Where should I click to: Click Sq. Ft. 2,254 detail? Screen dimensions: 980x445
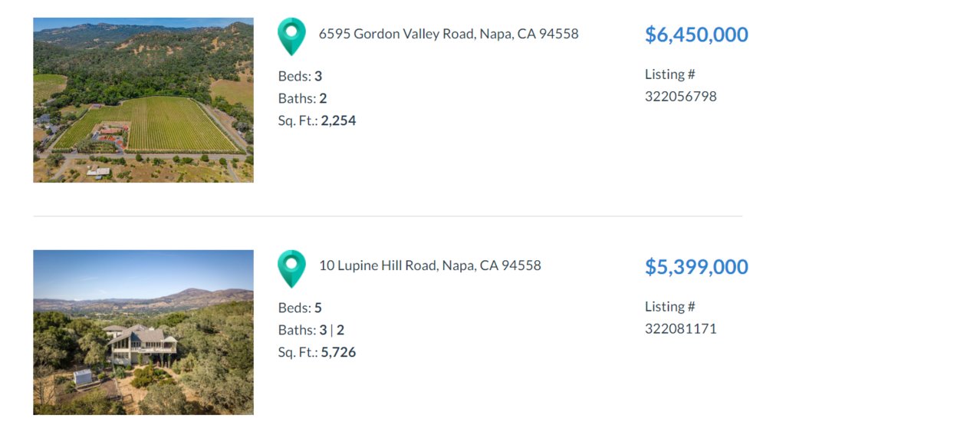[x=317, y=120]
